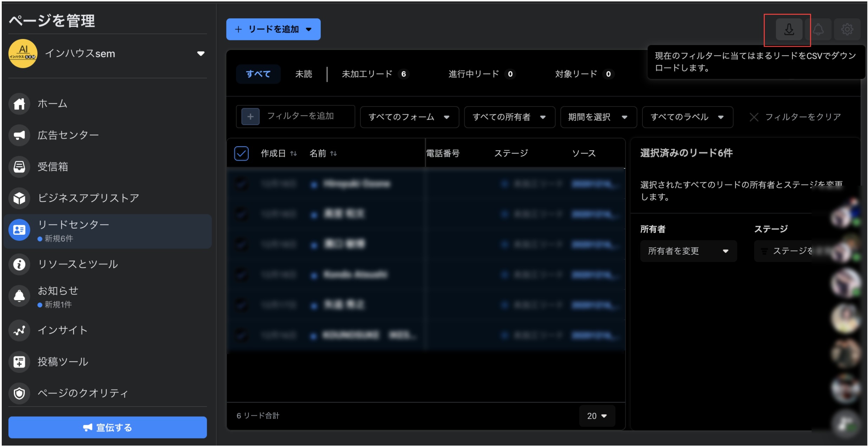Open the settings gear icon

(x=847, y=29)
